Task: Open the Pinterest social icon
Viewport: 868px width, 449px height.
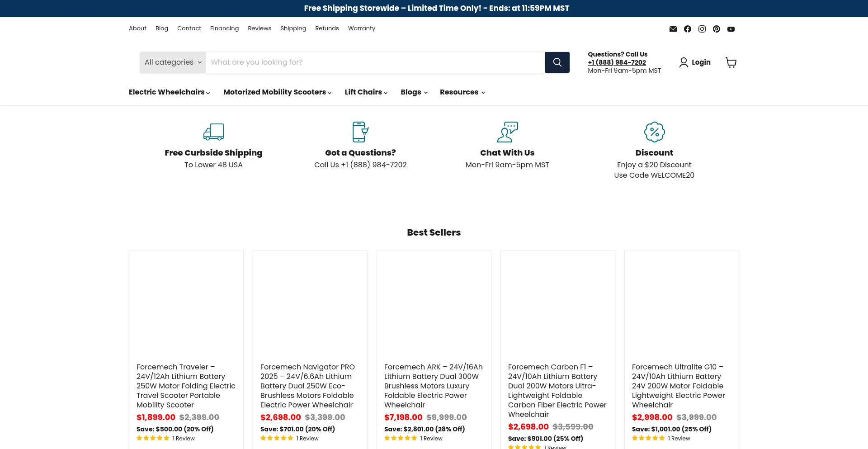Action: point(716,29)
